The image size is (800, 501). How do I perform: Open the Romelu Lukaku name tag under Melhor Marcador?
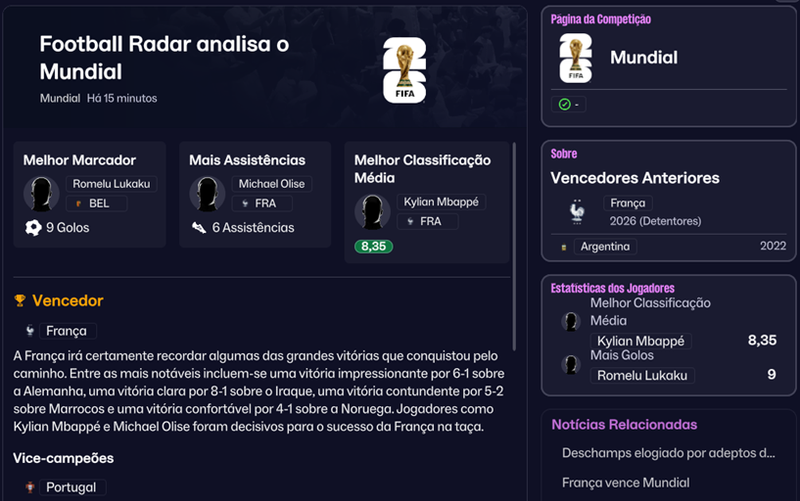click(x=111, y=184)
